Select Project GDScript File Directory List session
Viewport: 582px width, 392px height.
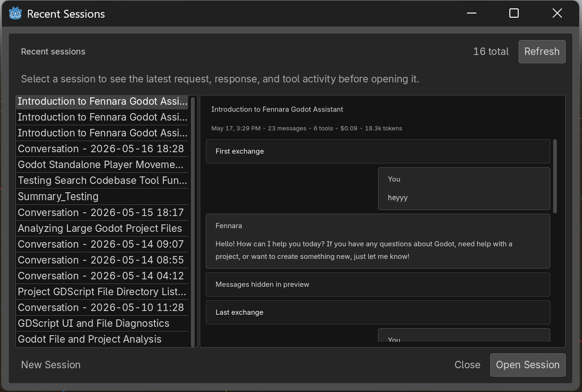(102, 291)
